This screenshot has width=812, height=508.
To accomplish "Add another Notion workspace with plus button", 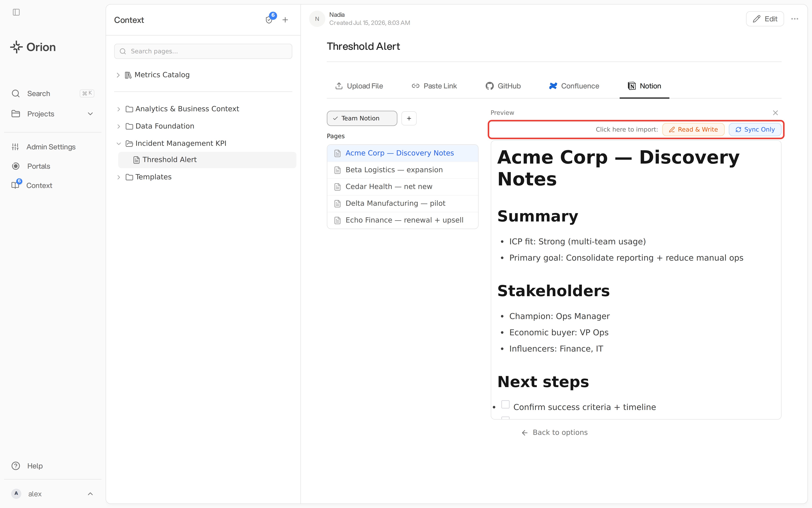I will coord(409,118).
